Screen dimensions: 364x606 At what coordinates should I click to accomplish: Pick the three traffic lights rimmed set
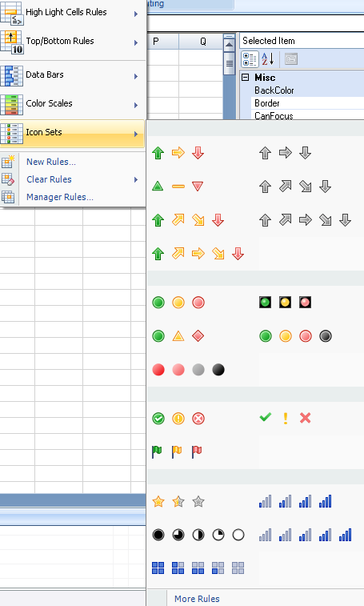pyautogui.click(x=285, y=303)
